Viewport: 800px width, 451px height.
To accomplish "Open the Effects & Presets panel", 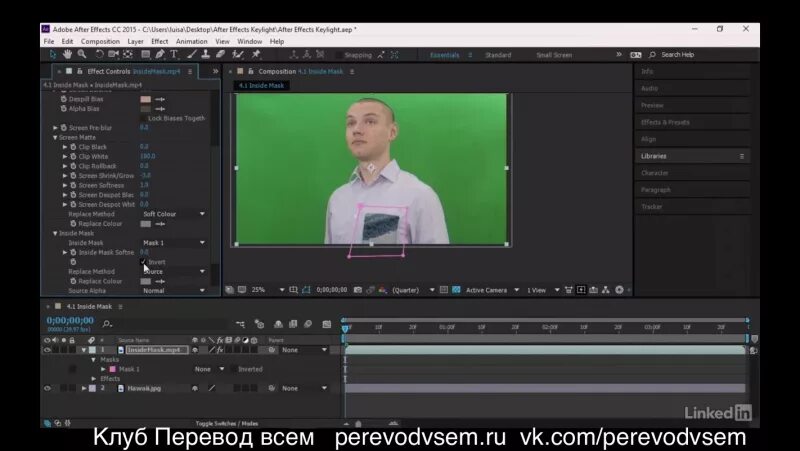I will click(665, 122).
